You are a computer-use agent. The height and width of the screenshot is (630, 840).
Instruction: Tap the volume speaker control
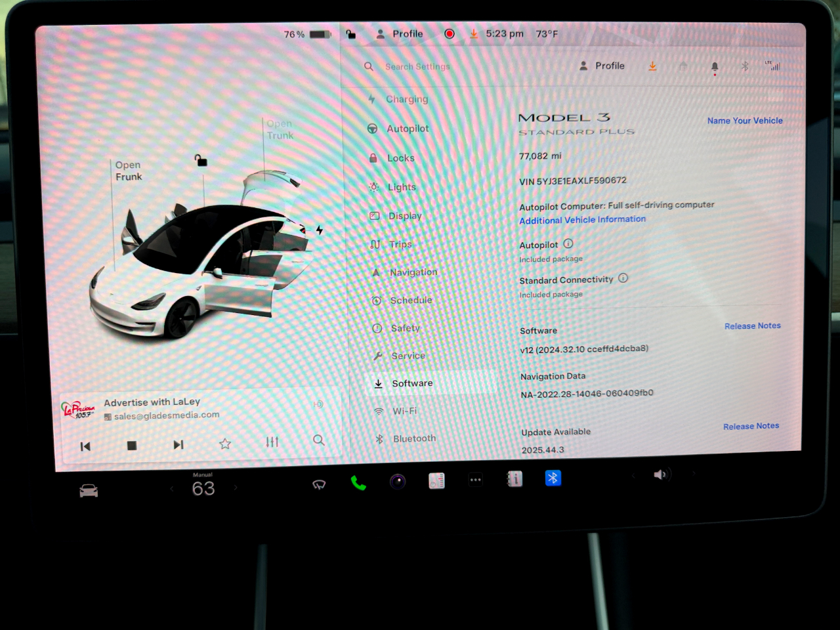pos(661,474)
